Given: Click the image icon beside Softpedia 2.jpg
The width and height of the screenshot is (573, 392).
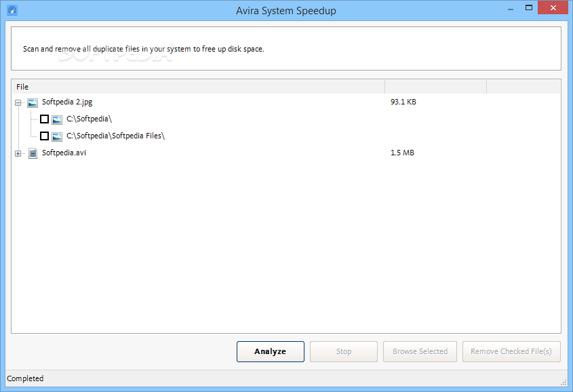Looking at the screenshot, I should point(33,103).
